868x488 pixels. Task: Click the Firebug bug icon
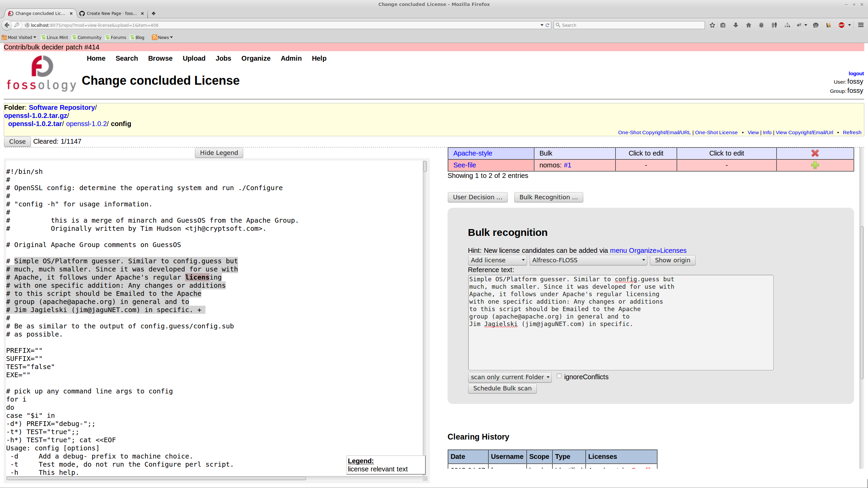762,25
